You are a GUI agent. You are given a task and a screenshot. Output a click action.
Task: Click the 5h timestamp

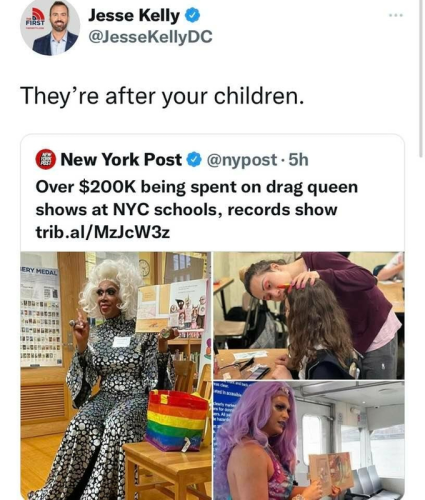click(298, 160)
